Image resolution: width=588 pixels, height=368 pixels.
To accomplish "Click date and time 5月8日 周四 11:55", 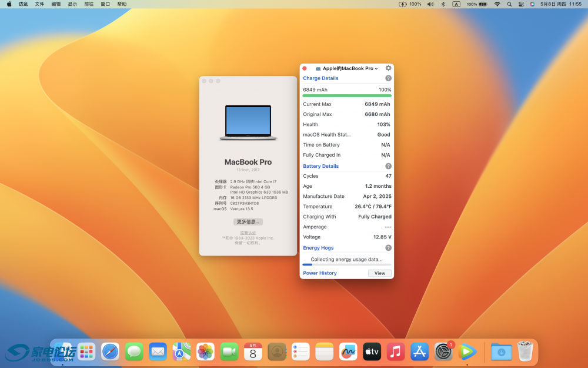I will [560, 4].
